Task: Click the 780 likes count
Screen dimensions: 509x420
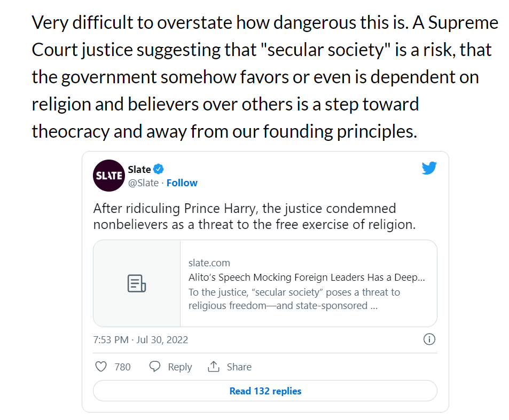Action: (122, 367)
